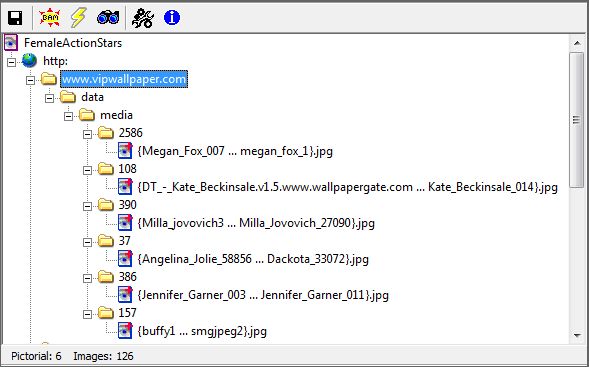Click the Kate_Beckinsale image file icon
This screenshot has width=589, height=367.
point(125,187)
